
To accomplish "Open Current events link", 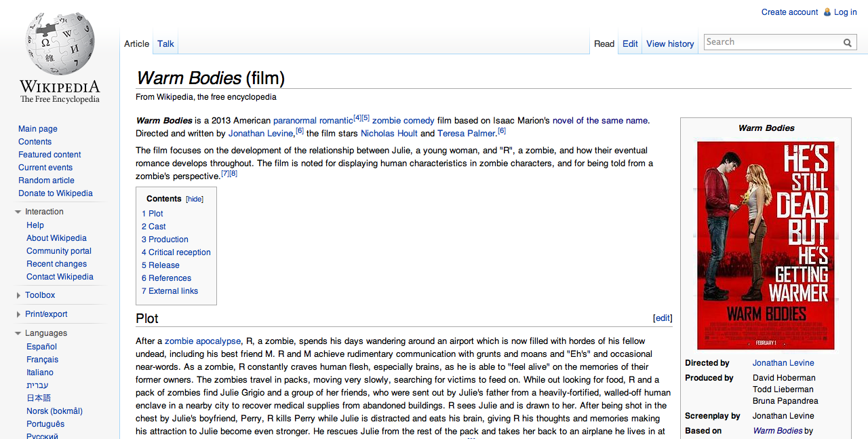I will [x=45, y=168].
